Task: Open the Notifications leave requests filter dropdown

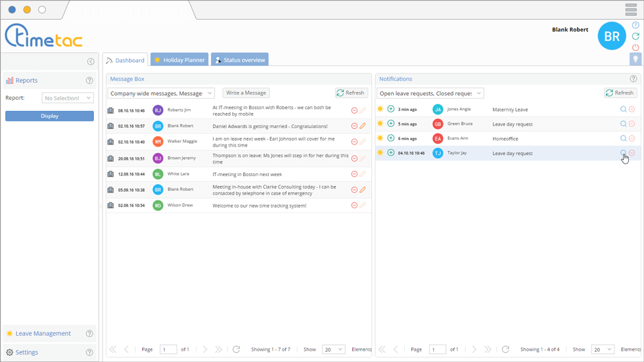Action: [430, 93]
